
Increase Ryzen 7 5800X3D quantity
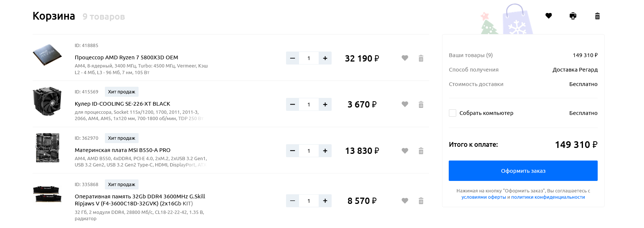325,58
